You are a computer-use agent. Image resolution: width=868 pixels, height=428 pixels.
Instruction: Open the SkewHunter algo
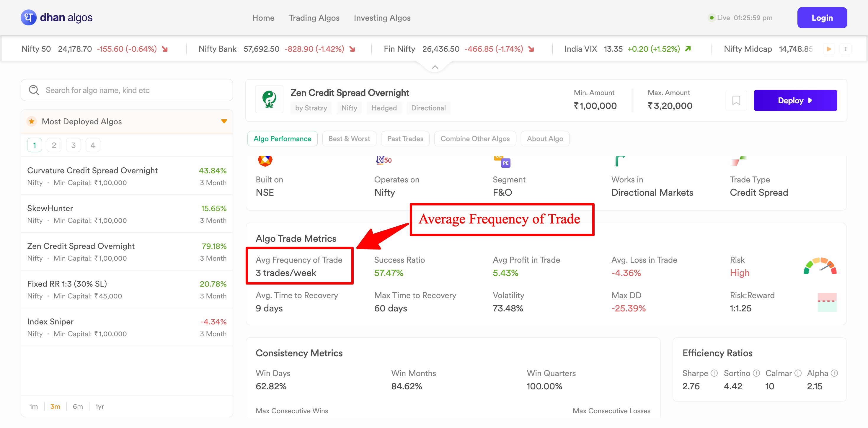point(127,214)
